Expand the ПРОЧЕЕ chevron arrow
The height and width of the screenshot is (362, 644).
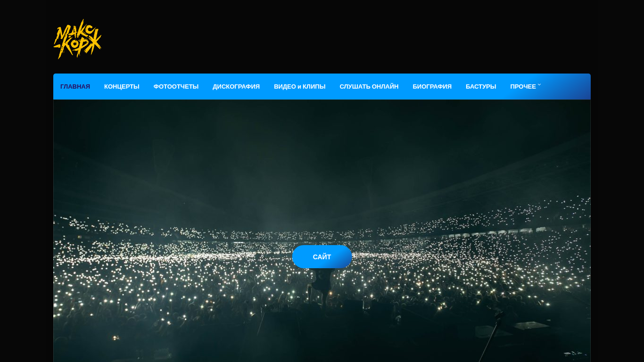coord(539,85)
